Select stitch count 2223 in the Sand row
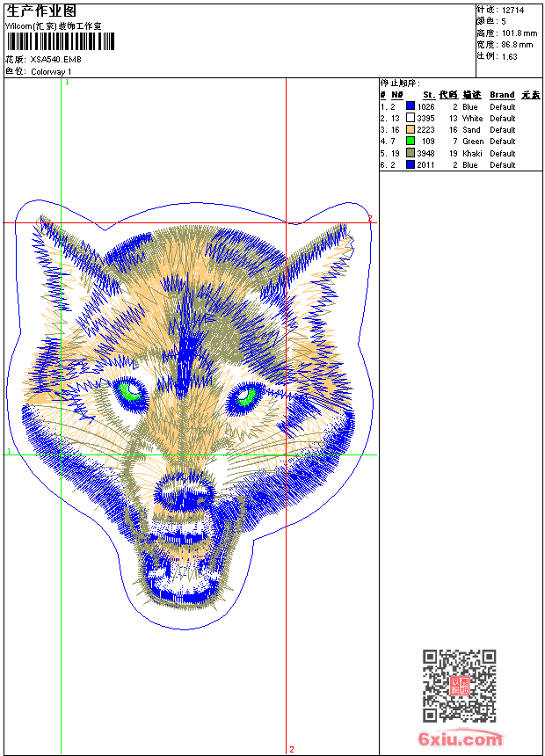The width and height of the screenshot is (545, 756). (425, 130)
